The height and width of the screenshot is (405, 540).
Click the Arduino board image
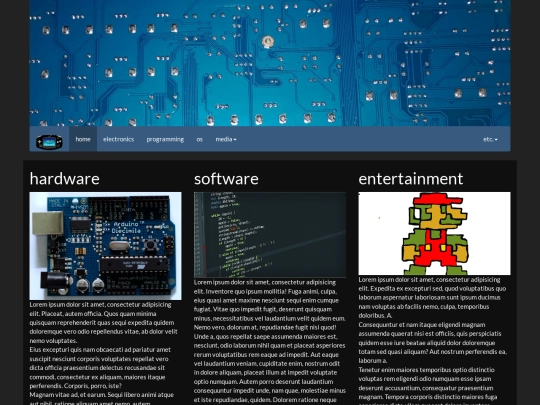click(x=105, y=246)
